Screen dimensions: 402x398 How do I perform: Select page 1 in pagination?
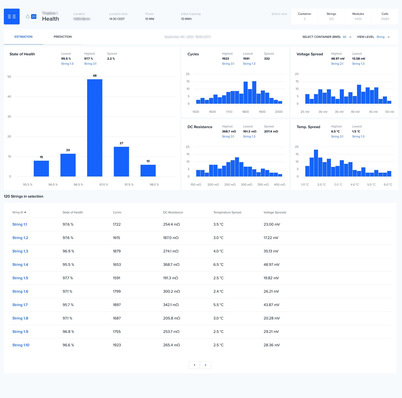[194, 365]
